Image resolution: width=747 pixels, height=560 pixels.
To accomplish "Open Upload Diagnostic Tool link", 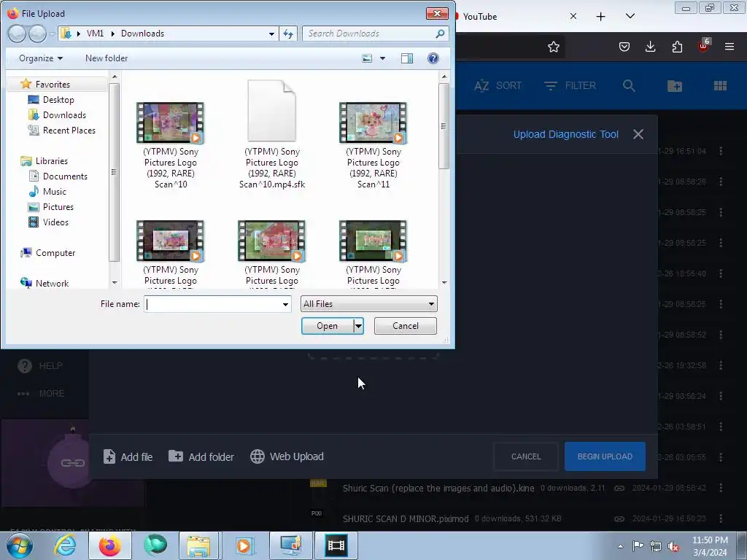I will [565, 134].
